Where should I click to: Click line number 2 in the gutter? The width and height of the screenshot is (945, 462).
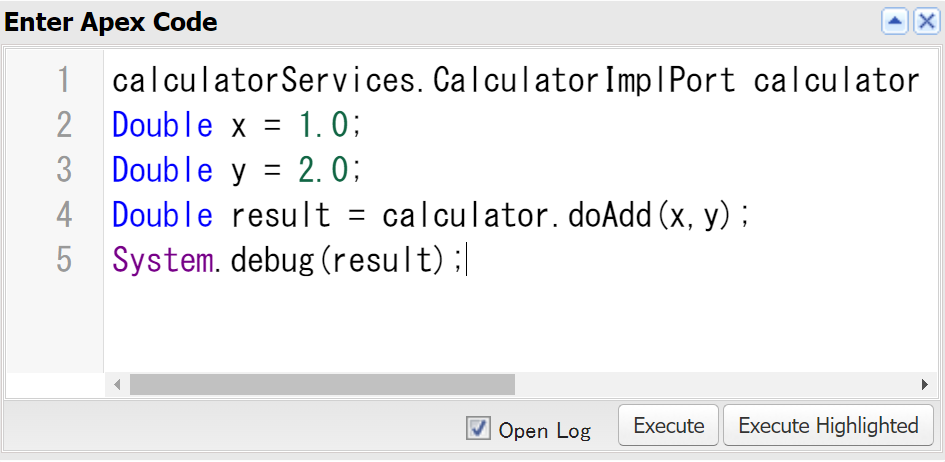pos(64,125)
